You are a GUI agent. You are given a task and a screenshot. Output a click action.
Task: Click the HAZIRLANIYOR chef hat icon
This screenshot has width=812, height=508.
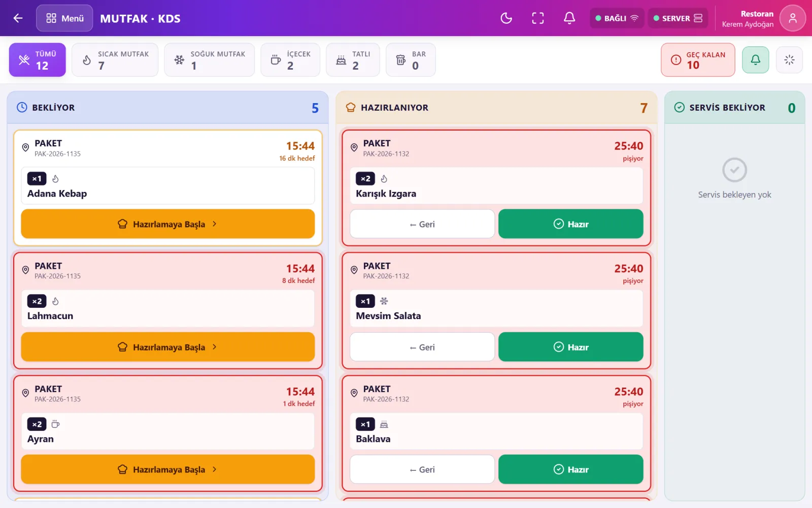tap(351, 107)
